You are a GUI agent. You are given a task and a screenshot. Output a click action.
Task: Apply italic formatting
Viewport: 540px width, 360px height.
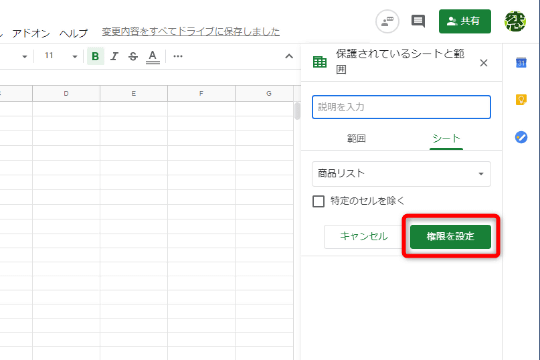pos(114,56)
